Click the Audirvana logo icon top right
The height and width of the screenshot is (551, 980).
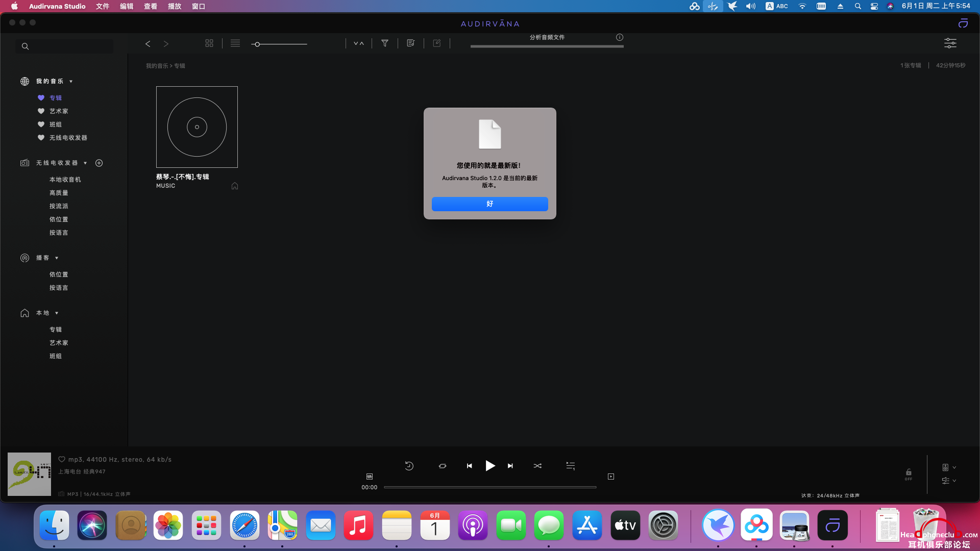point(963,23)
